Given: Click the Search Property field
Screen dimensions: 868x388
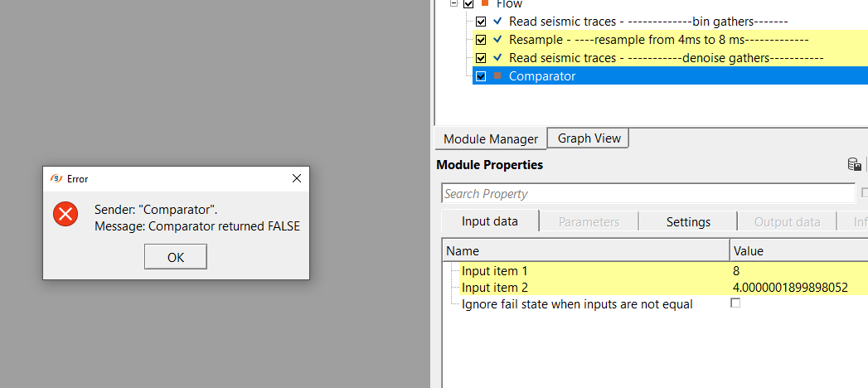Looking at the screenshot, I should 647,194.
